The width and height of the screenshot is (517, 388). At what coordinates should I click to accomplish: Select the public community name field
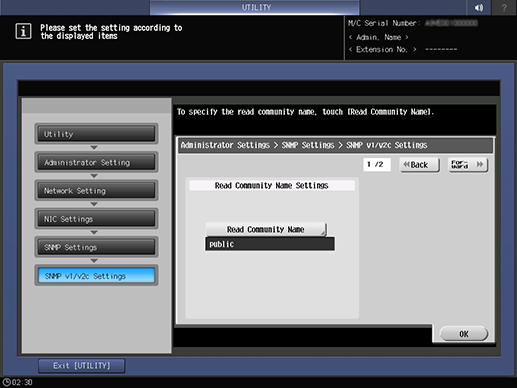tap(270, 244)
